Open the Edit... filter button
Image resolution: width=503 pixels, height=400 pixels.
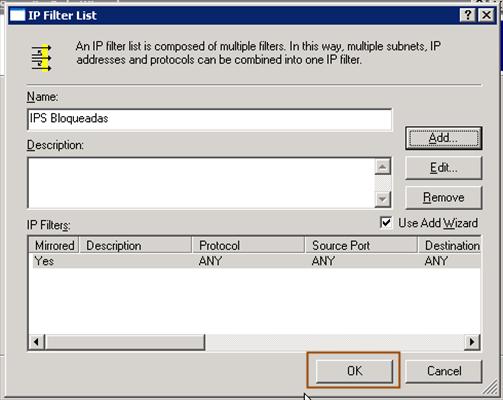click(x=444, y=168)
